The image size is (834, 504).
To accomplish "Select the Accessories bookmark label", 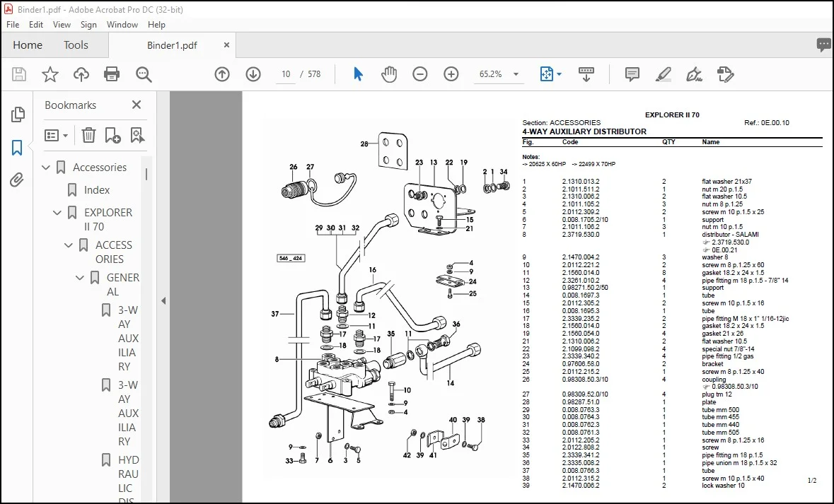I will tap(100, 168).
